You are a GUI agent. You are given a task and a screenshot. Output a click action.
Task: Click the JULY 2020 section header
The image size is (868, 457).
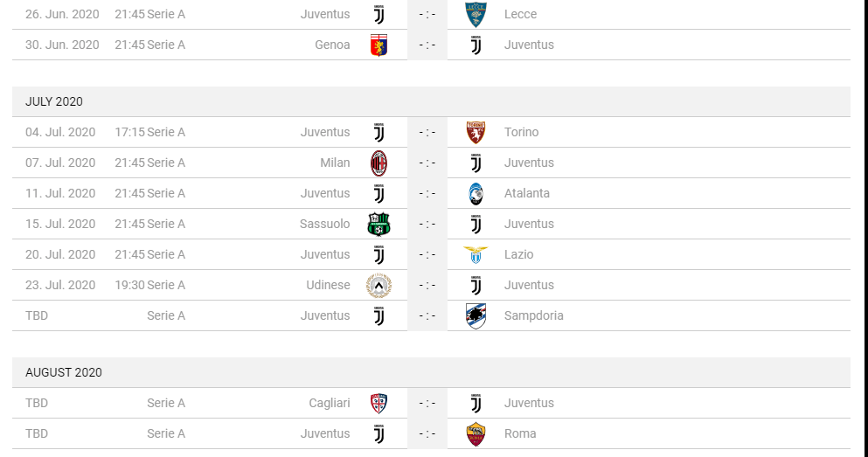click(54, 101)
